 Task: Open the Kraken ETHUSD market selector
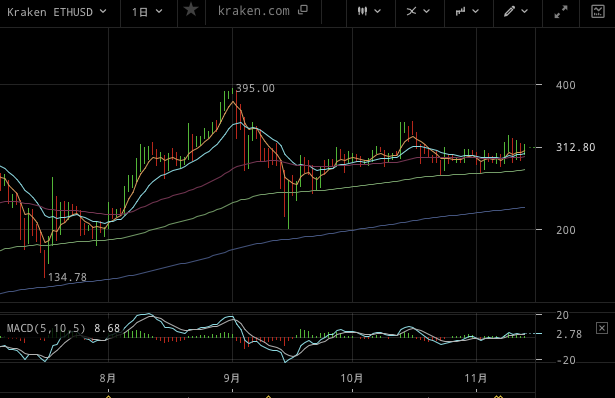[x=57, y=12]
